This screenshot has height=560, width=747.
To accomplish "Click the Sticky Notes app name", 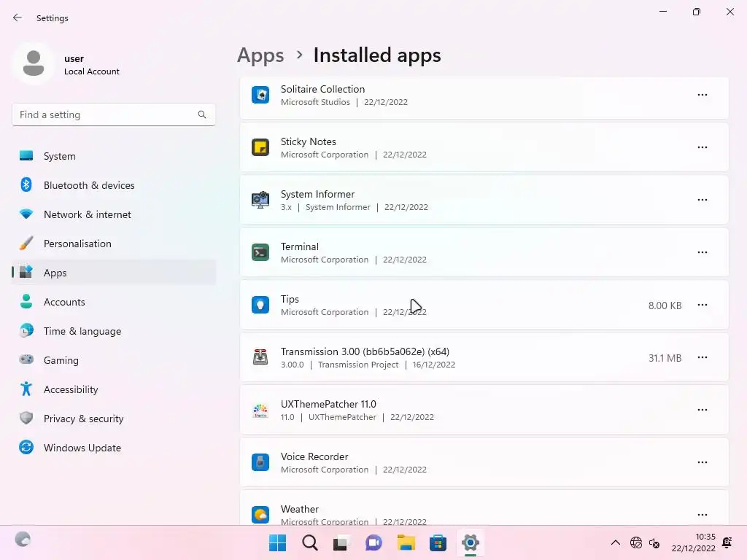I will [x=309, y=142].
